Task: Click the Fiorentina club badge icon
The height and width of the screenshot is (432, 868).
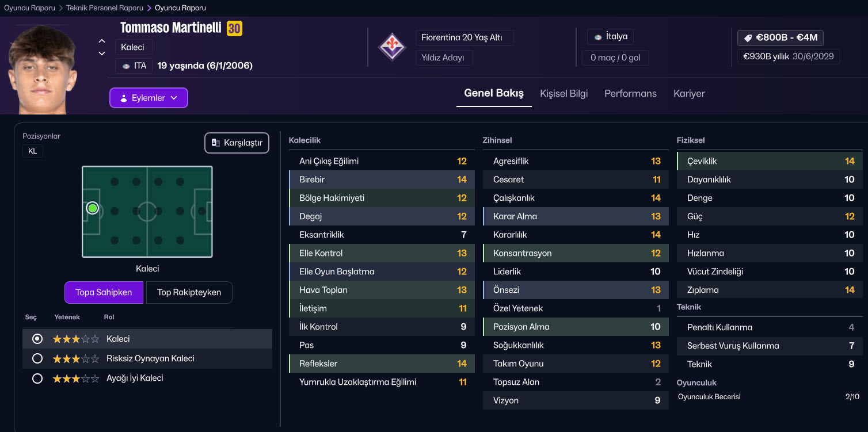Action: coord(392,47)
